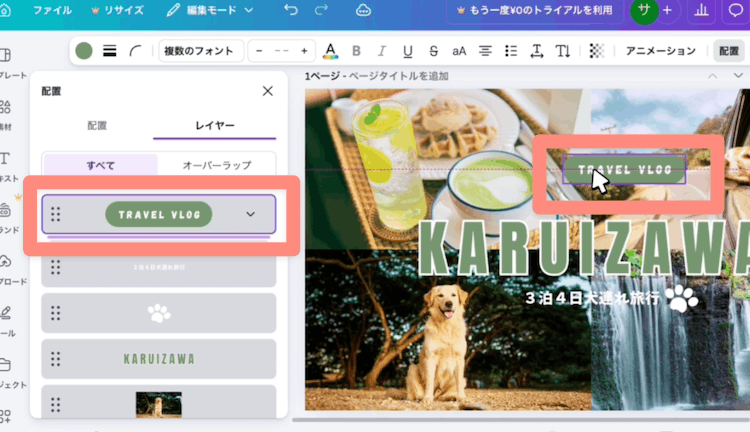Increase font size with plus
The height and width of the screenshot is (432, 750).
click(x=304, y=51)
